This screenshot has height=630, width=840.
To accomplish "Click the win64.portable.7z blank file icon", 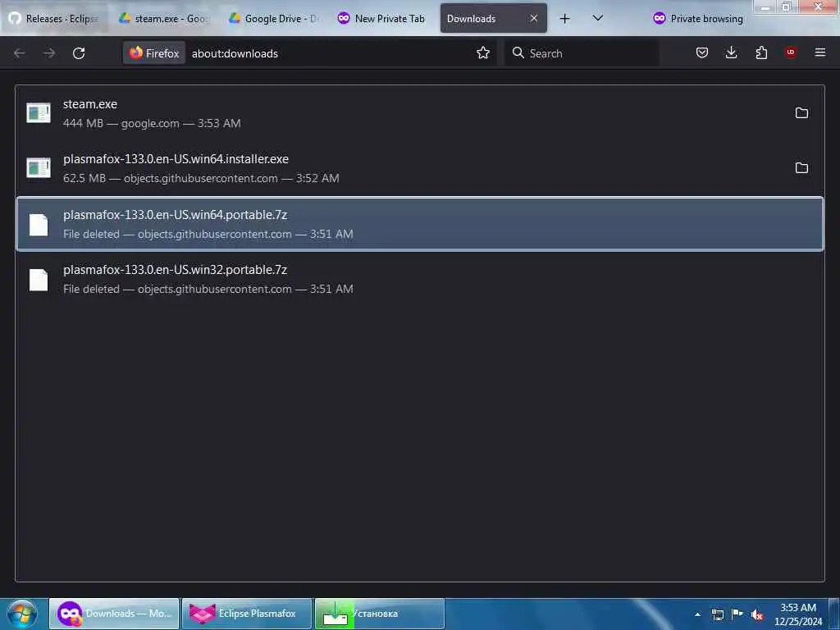I will 39,225.
